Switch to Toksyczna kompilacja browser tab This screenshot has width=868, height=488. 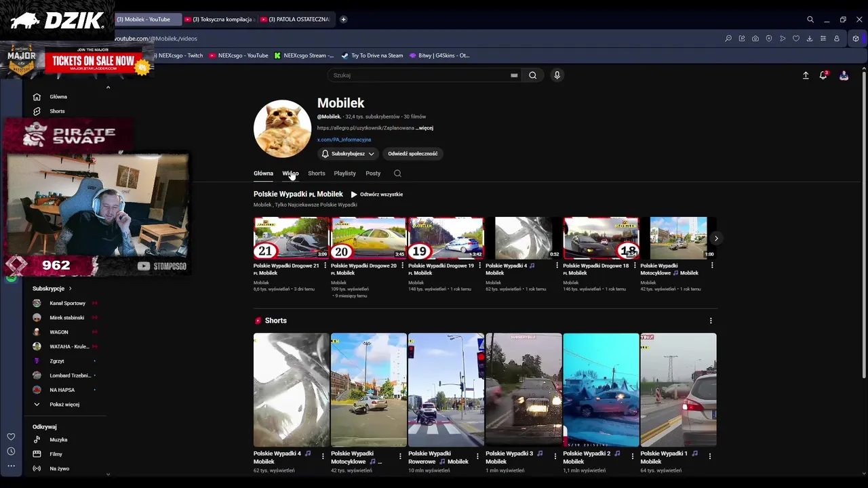click(x=219, y=20)
